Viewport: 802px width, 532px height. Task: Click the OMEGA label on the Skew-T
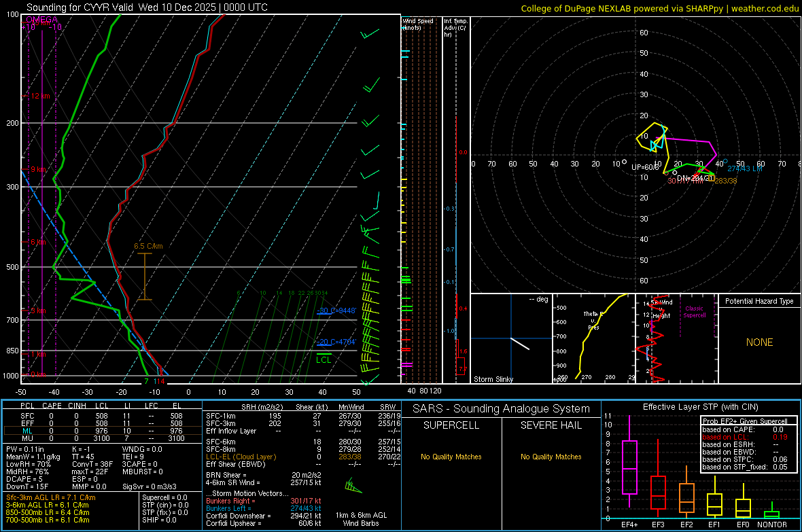[x=41, y=20]
